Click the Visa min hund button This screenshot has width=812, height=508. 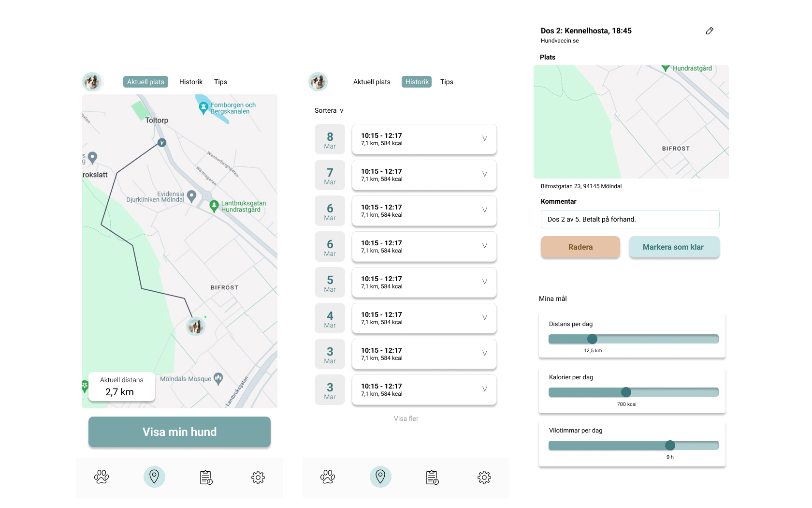click(179, 432)
